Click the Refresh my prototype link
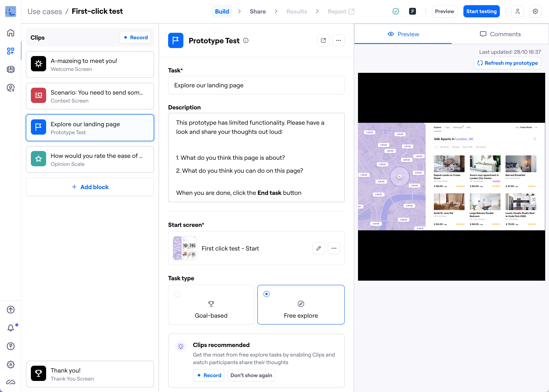The height and width of the screenshot is (392, 549). (x=507, y=64)
